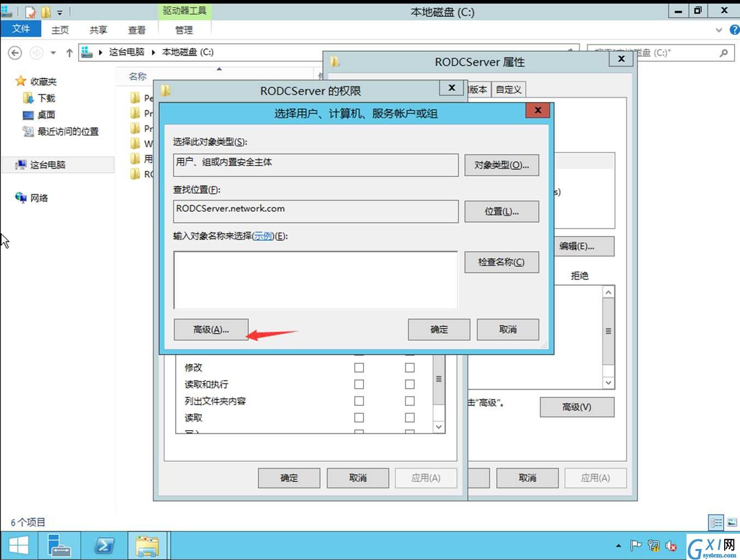Tick the Allow checkbox for 列出文件夹内容
Image resolution: width=740 pixels, height=560 pixels.
(x=359, y=401)
